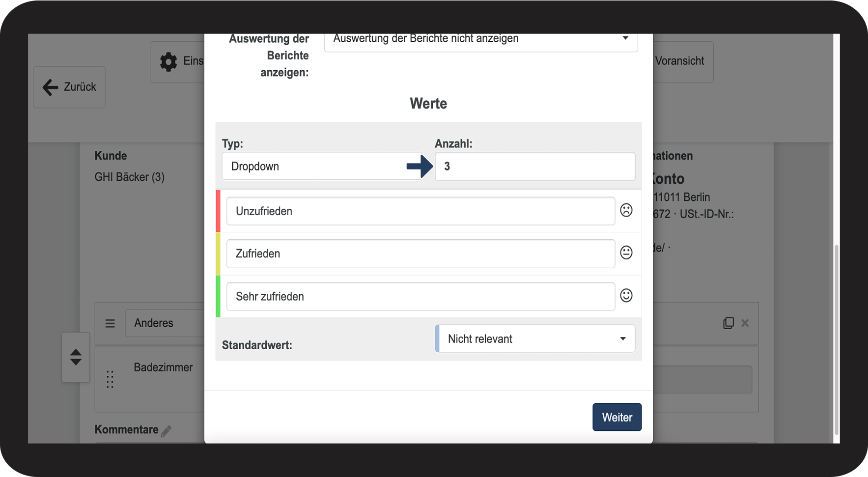Click the Sehr zufrieden text field
Screen dimensions: 868x477
[420, 296]
